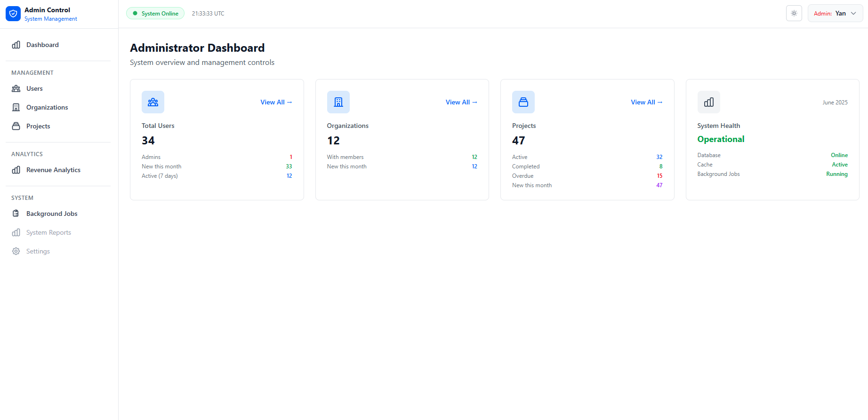
Task: Click the Active (7 days) label
Action: pos(160,176)
